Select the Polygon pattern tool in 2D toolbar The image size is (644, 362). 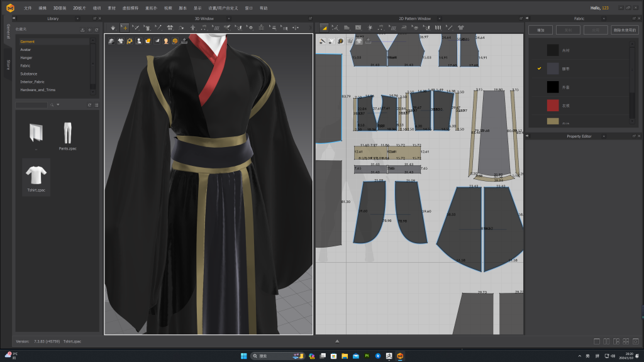347,28
